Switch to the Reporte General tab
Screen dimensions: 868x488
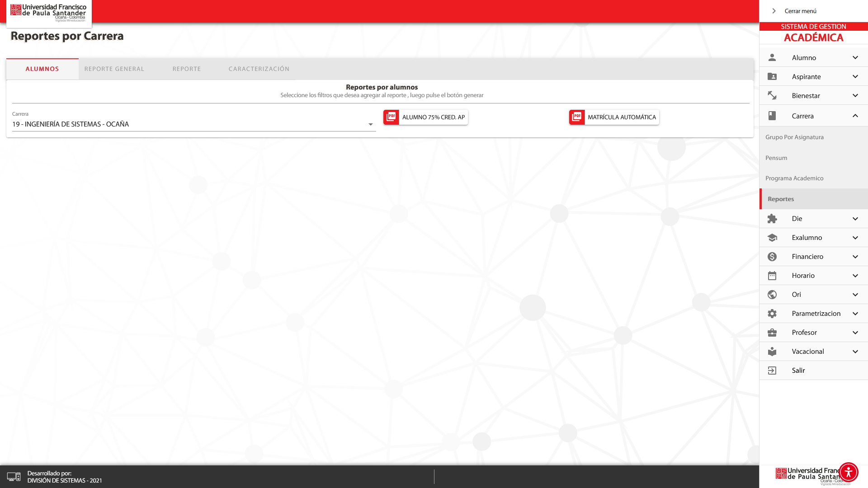coord(114,69)
